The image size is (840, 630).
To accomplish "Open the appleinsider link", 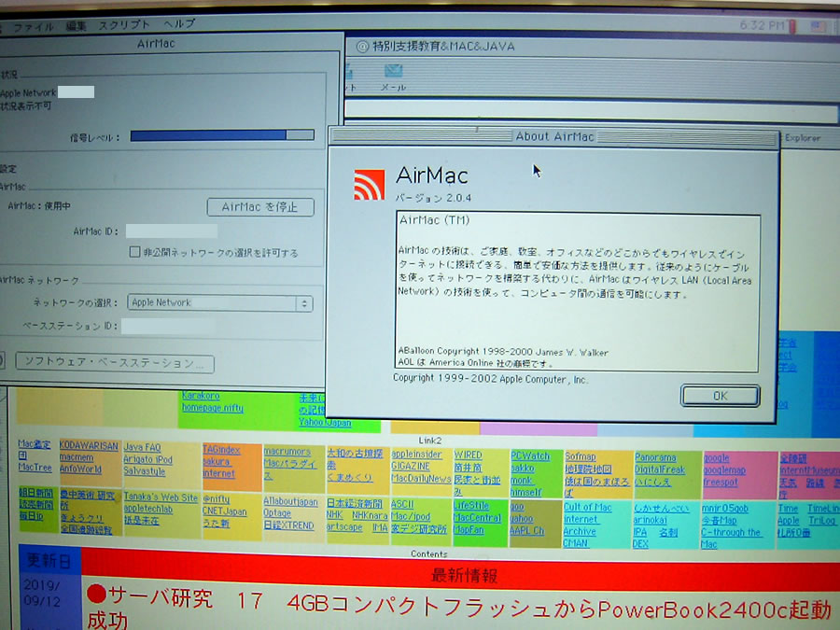I will pyautogui.click(x=416, y=455).
